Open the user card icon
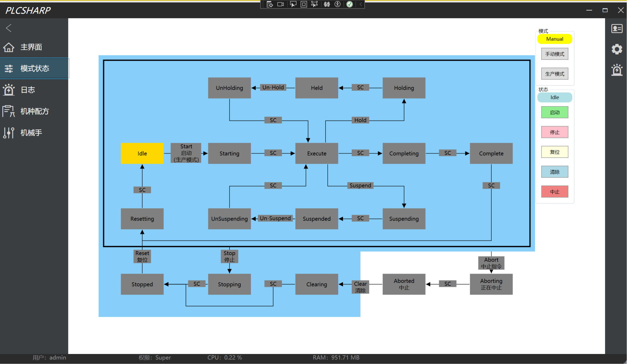 click(617, 29)
